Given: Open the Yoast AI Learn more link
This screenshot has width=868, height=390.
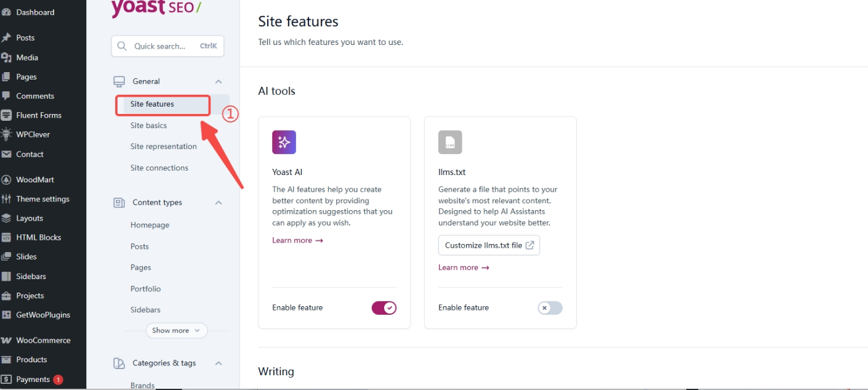Looking at the screenshot, I should tap(297, 240).
